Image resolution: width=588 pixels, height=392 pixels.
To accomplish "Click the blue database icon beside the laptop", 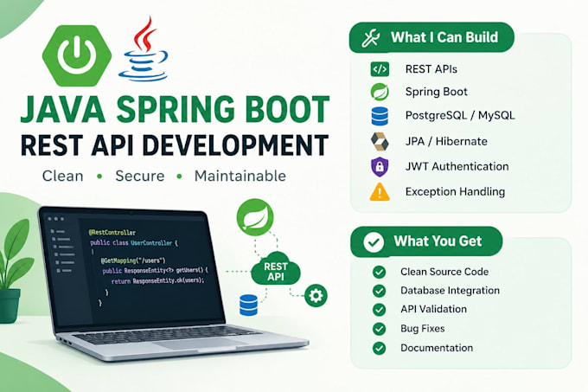I will click(x=248, y=305).
